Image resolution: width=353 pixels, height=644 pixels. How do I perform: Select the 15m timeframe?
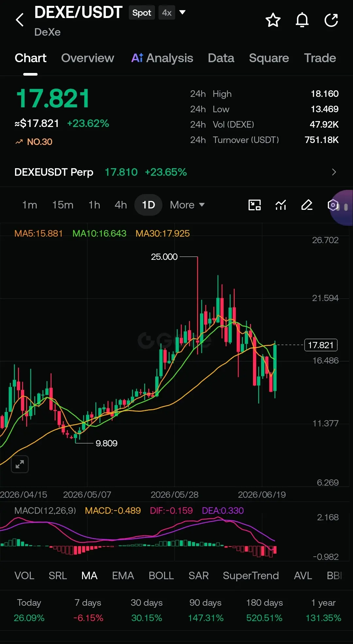click(63, 205)
